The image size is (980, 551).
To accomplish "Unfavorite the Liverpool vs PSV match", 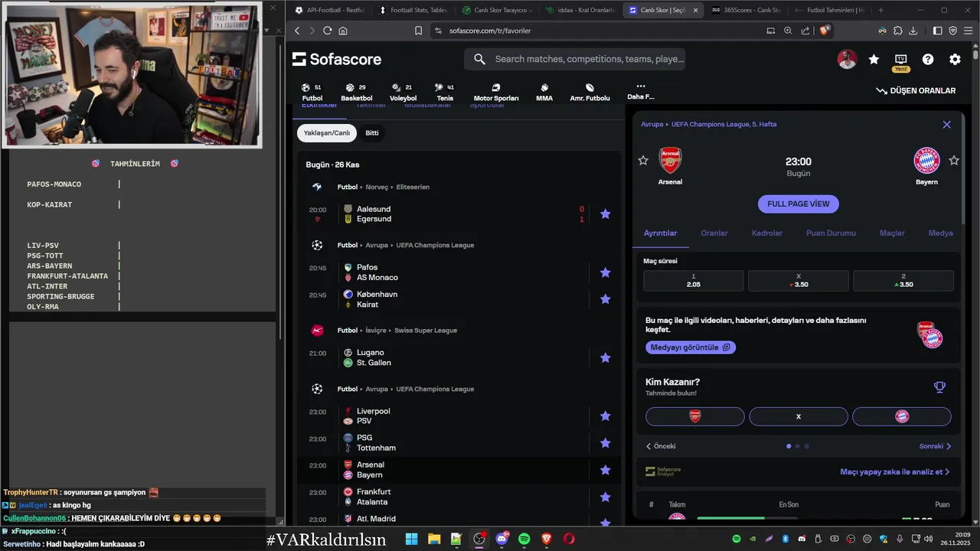I will pos(606,416).
